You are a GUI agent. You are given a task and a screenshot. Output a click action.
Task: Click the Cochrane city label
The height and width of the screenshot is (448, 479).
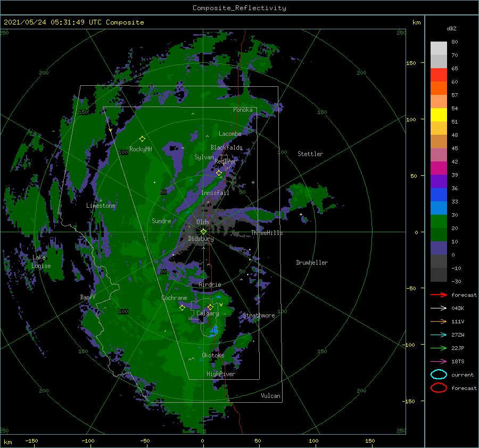pos(174,298)
